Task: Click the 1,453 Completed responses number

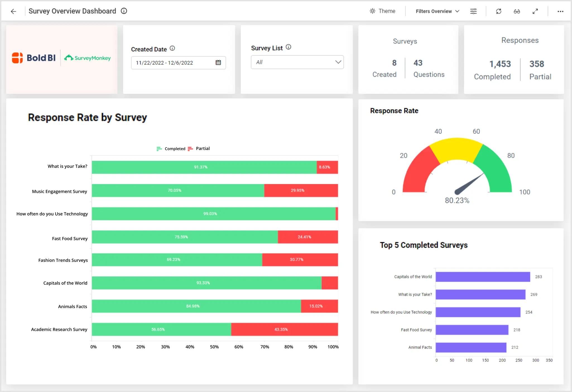Action: point(500,64)
